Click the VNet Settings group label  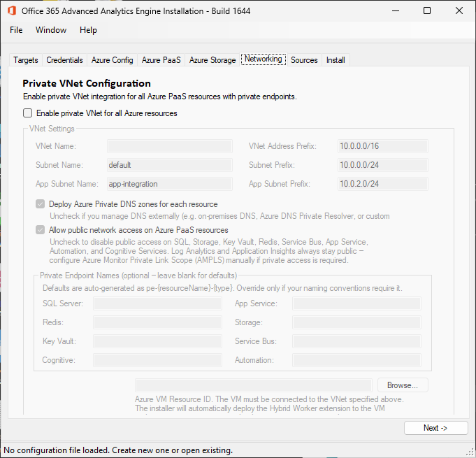pos(52,129)
